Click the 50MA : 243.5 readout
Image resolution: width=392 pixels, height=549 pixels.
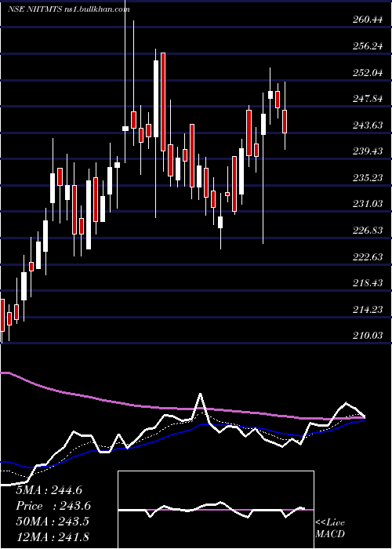click(53, 522)
